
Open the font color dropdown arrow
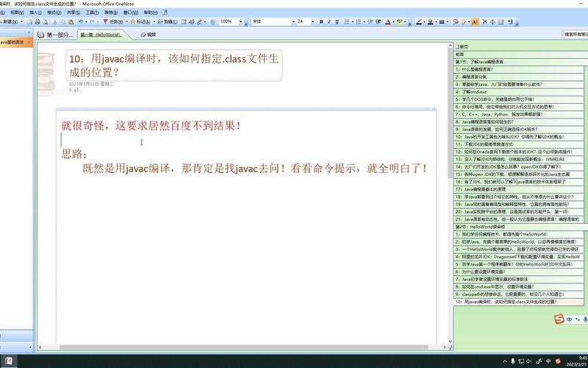[x=393, y=22]
